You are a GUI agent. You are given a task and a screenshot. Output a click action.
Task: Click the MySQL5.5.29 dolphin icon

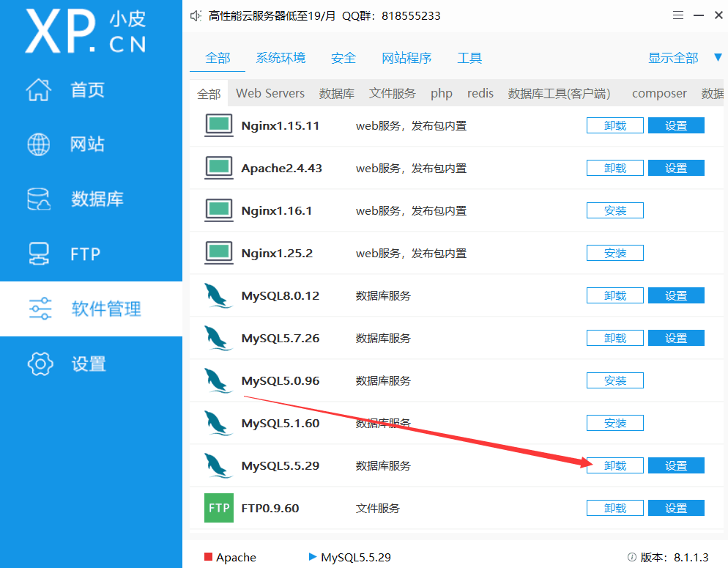tap(218, 465)
